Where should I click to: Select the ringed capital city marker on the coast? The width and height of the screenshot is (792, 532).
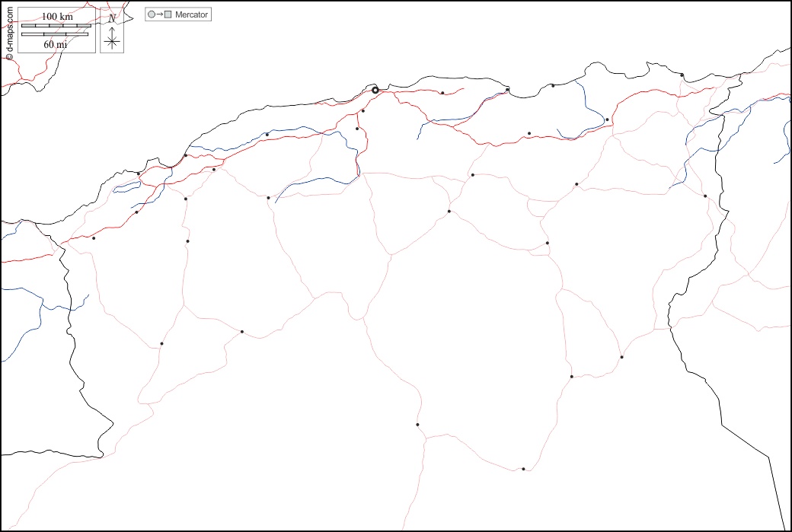click(x=375, y=90)
